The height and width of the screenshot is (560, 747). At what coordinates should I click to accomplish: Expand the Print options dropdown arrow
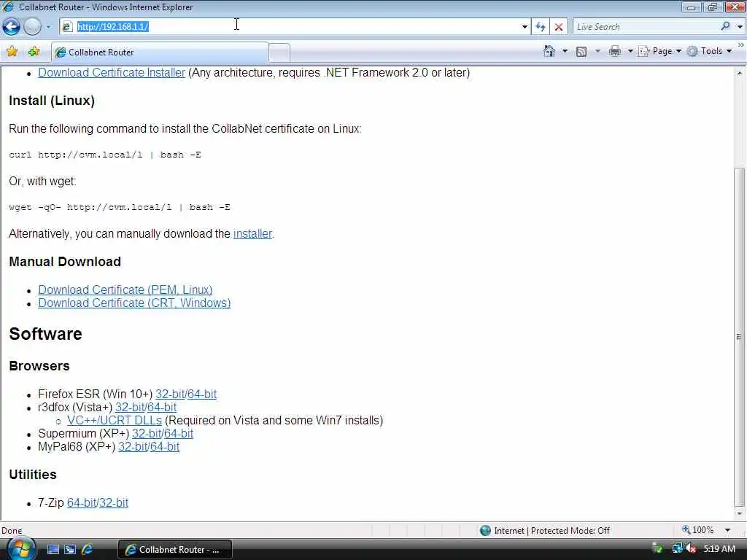pyautogui.click(x=630, y=51)
